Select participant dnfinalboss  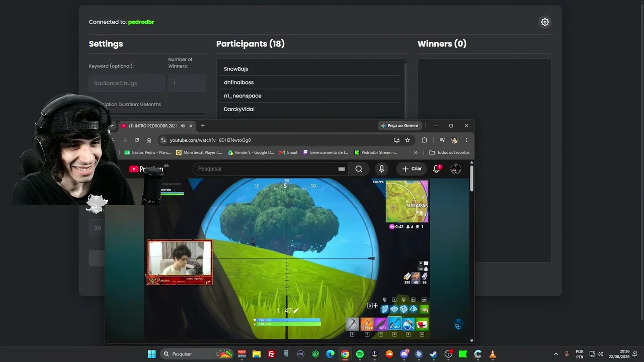(x=310, y=82)
